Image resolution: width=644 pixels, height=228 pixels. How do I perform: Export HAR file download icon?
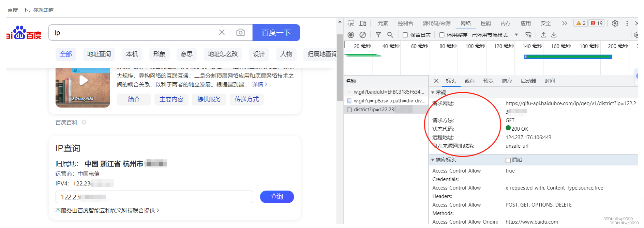pyautogui.click(x=554, y=35)
